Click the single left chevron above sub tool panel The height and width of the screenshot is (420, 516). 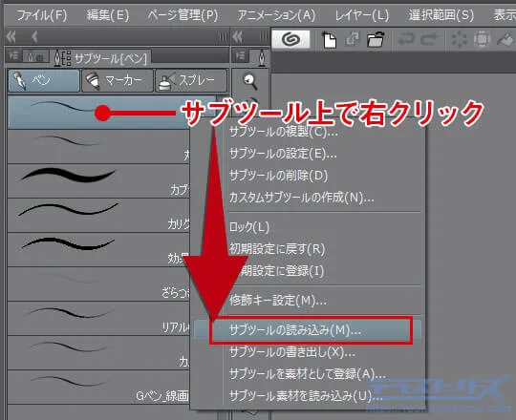[34, 37]
